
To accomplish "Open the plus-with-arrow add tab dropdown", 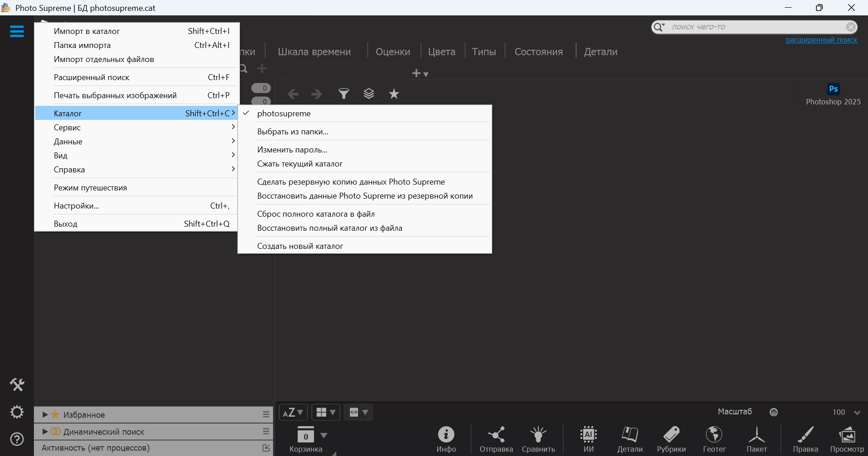I will (x=420, y=73).
